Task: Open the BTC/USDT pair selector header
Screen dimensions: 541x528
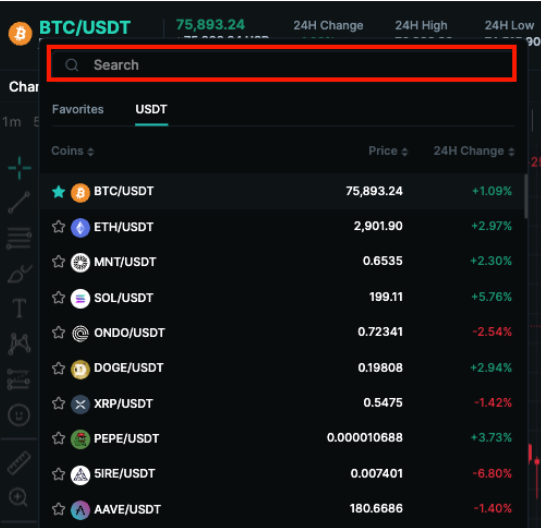Action: pyautogui.click(x=85, y=28)
